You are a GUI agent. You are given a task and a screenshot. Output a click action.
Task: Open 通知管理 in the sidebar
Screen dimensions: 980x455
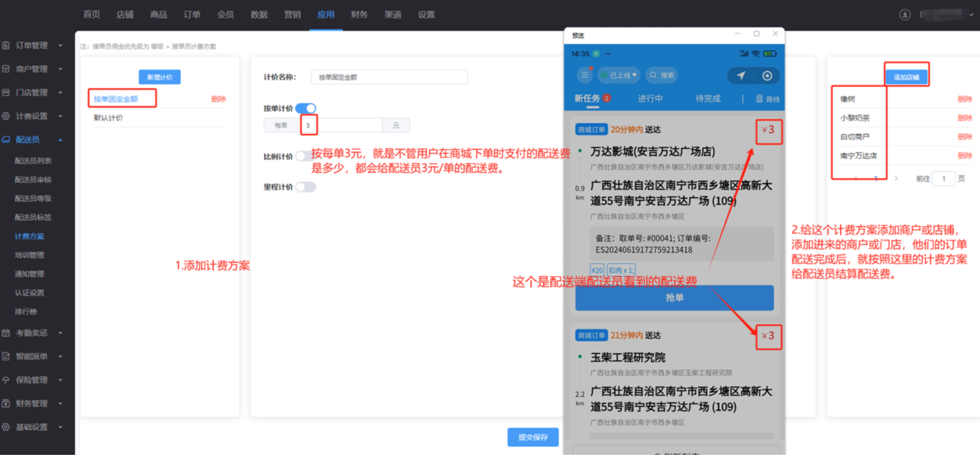point(29,274)
